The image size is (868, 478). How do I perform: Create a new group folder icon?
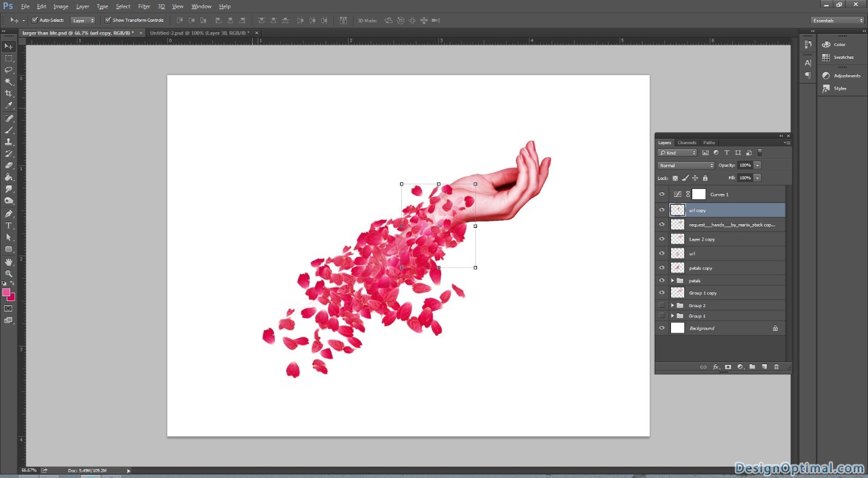tap(752, 367)
